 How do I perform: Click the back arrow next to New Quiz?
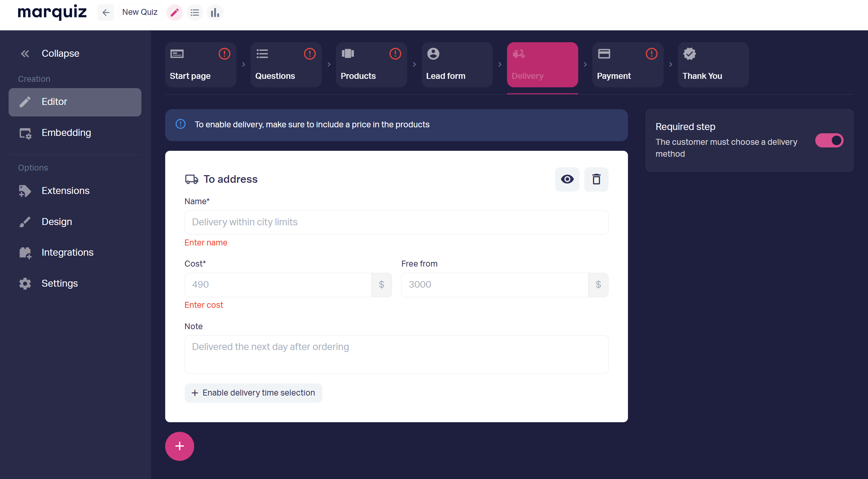105,13
